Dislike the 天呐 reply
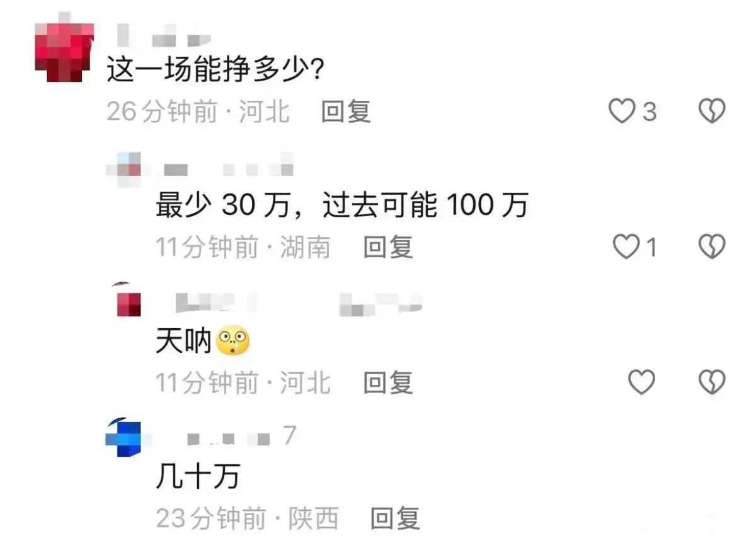756x536 pixels. pyautogui.click(x=713, y=382)
